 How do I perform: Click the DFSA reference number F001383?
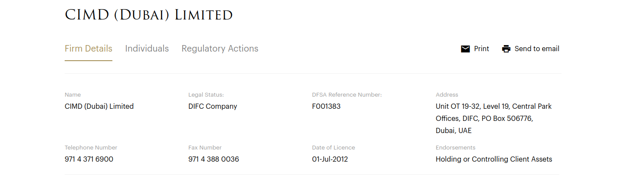pos(326,106)
